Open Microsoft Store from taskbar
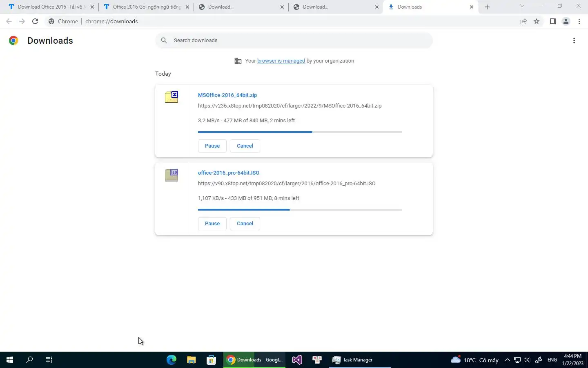 (x=211, y=360)
